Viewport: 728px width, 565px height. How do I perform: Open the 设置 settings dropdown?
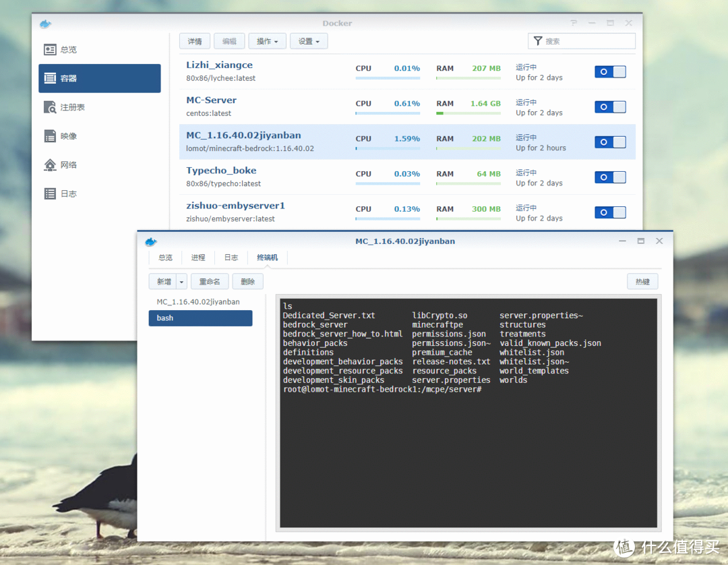pos(309,41)
